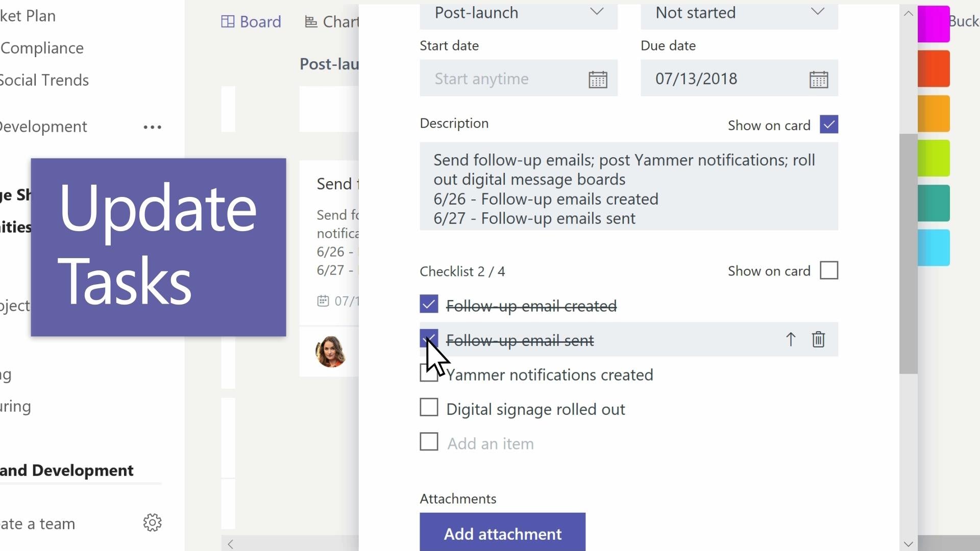Screen dimensions: 980x551
Task: Click Add attachment button
Action: coord(502,534)
